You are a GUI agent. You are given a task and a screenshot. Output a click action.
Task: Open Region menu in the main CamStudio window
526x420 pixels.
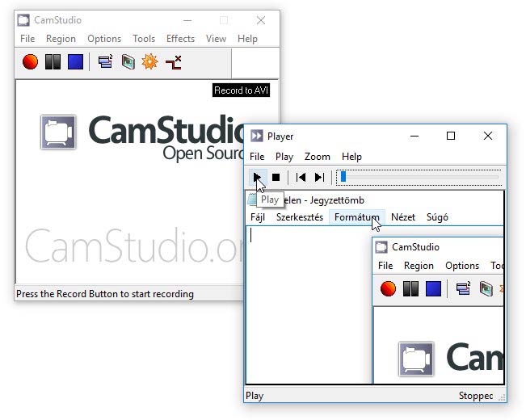[x=61, y=39]
